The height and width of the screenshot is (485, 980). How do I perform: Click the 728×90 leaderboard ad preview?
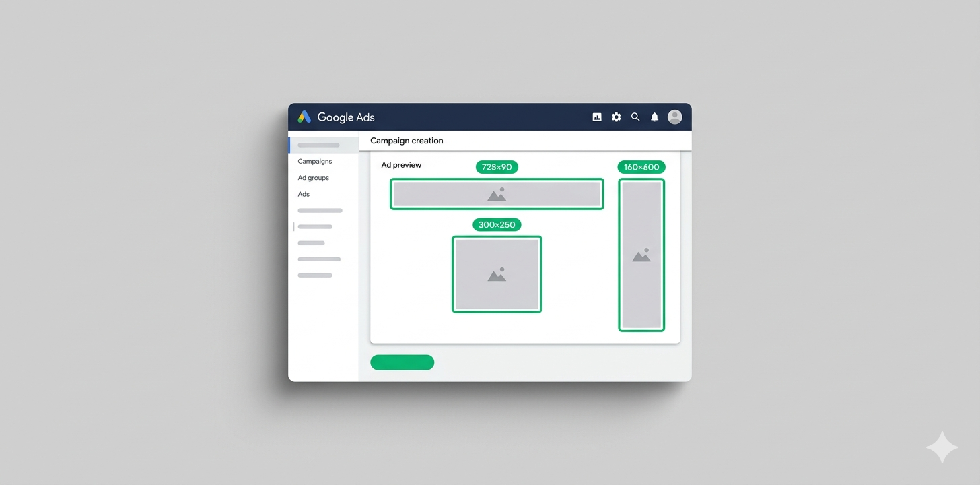pos(497,194)
